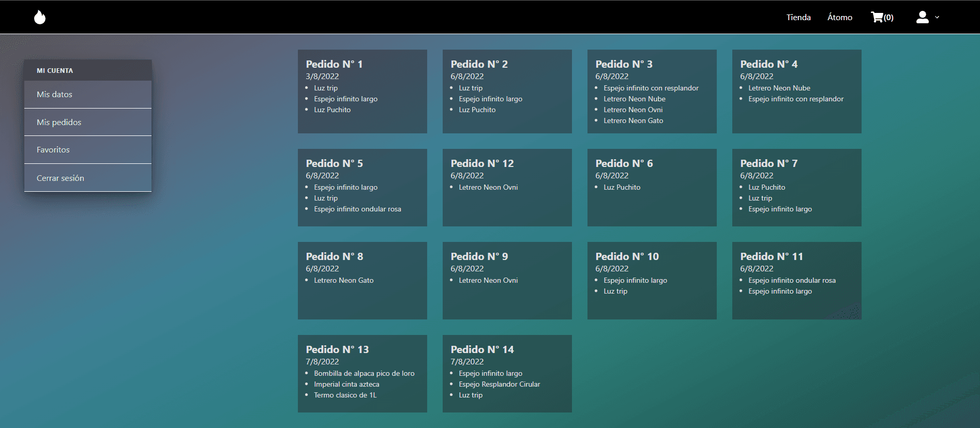Select the Pedido N° 6 heading
Screen dimensions: 980x428
[x=624, y=163]
